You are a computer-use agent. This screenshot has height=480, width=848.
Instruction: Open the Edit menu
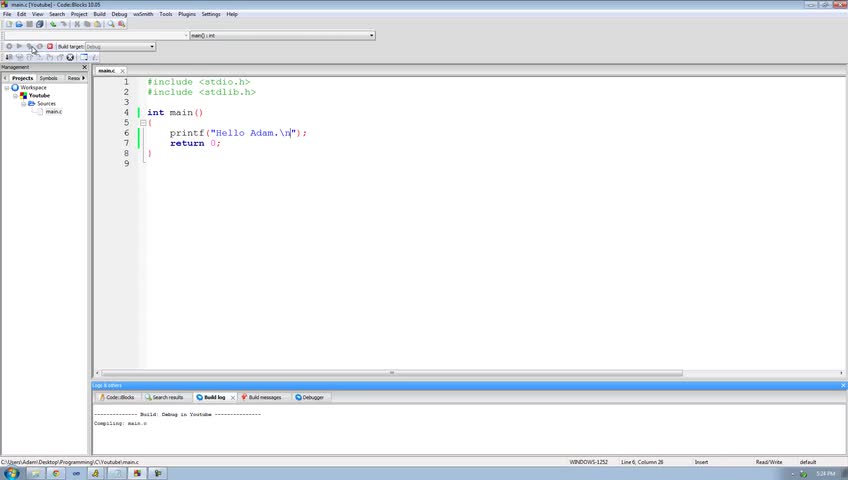click(x=22, y=14)
